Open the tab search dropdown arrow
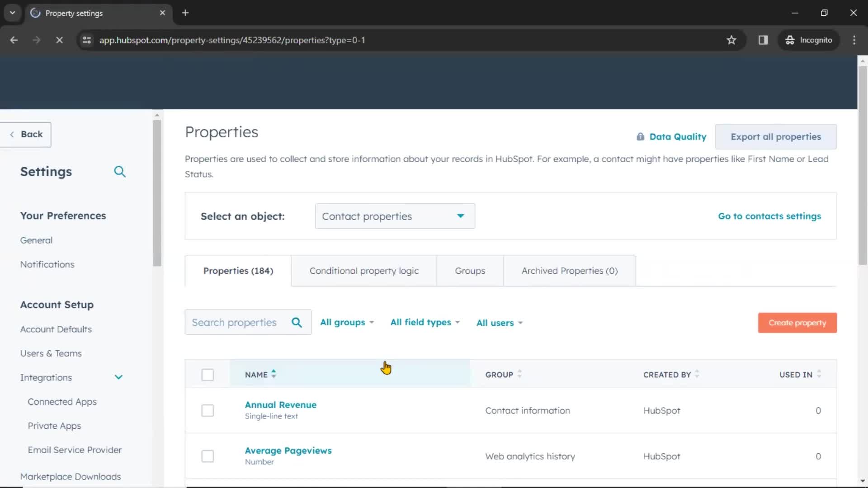This screenshot has width=868, height=488. [13, 13]
